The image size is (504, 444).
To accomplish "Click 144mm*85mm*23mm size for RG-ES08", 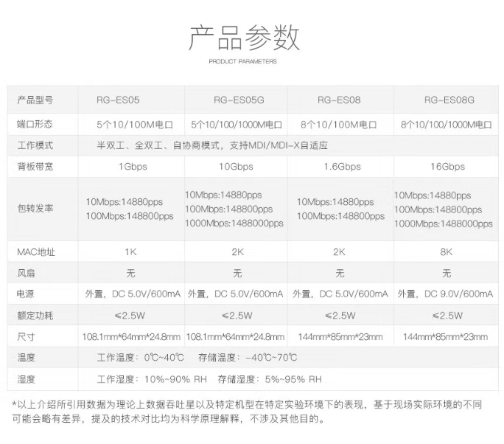I will pyautogui.click(x=340, y=337).
